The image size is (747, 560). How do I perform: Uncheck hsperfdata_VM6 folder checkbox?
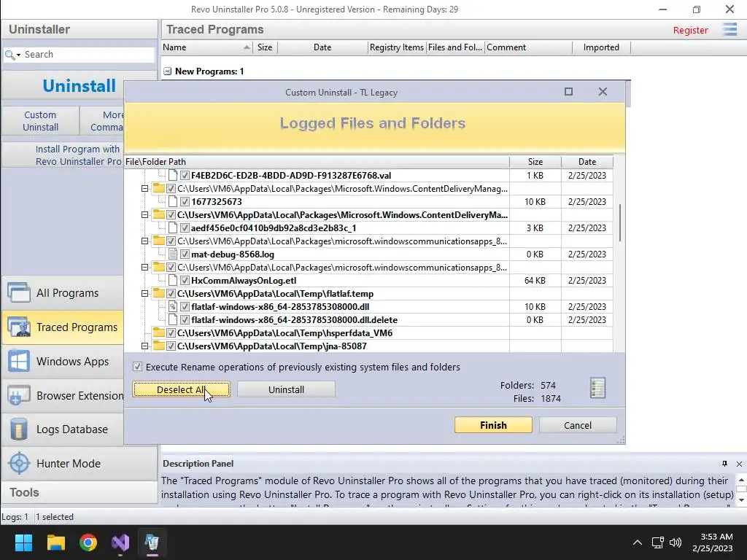(x=171, y=332)
